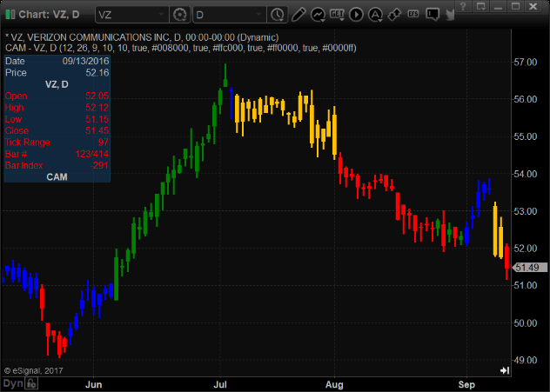Click the Sep label on time axis
Screen dimensions: 550x392
click(466, 384)
